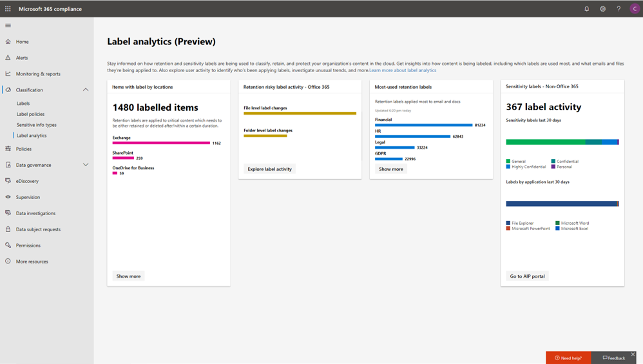Click the Microsoft Excel legend swatch
This screenshot has height=364, width=643.
pyautogui.click(x=557, y=228)
